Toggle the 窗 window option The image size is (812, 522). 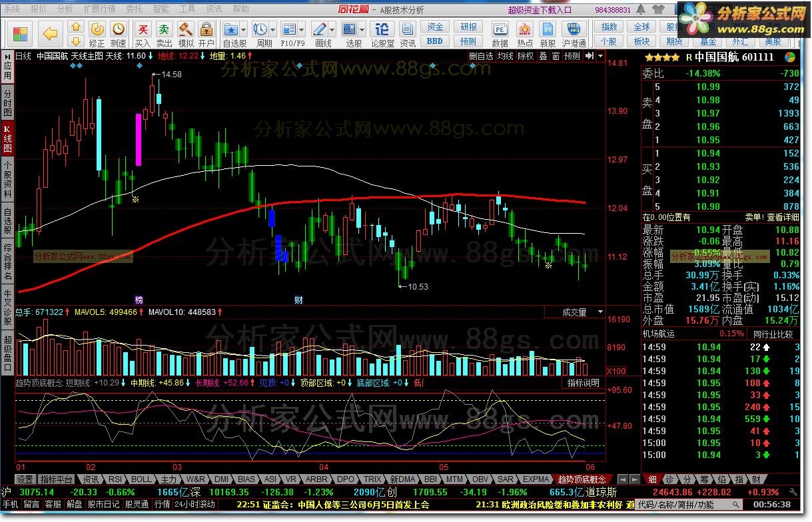click(x=556, y=57)
